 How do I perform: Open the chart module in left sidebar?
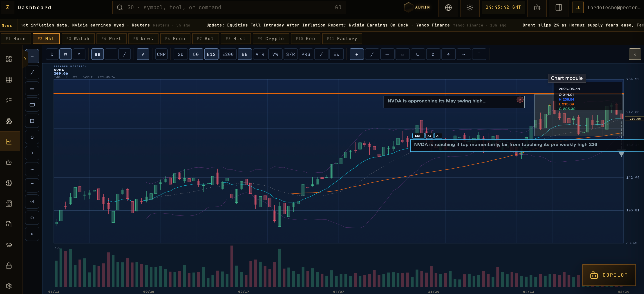coord(9,142)
